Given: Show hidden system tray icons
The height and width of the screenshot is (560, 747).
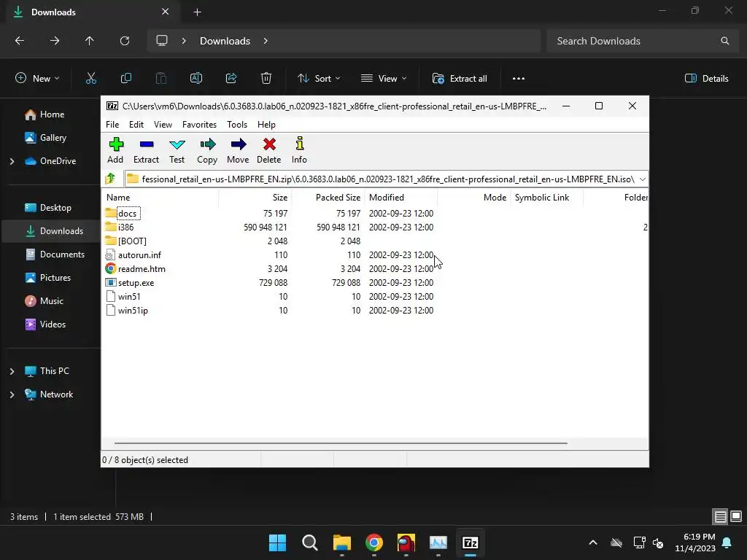Looking at the screenshot, I should pyautogui.click(x=593, y=542).
